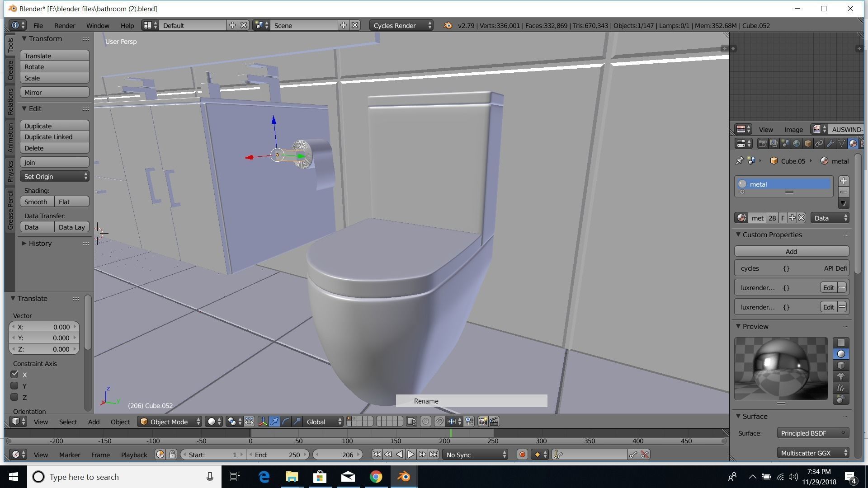Image resolution: width=868 pixels, height=488 pixels.
Task: Remove the selected material slot (minus)
Action: 844,192
